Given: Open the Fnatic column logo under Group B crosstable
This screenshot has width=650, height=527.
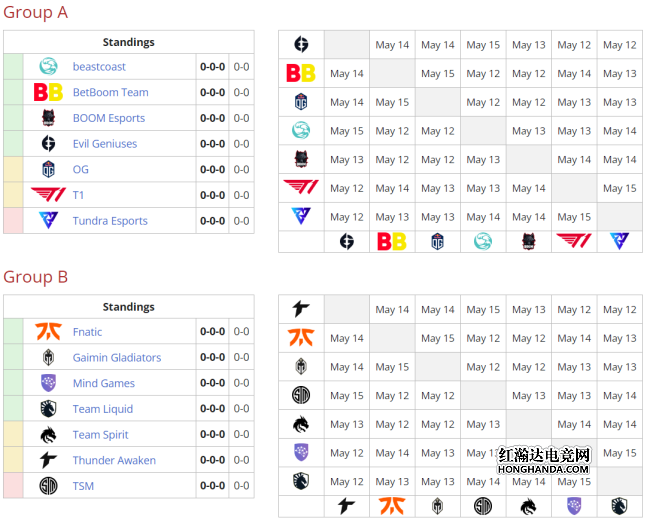Looking at the screenshot, I should tap(392, 506).
